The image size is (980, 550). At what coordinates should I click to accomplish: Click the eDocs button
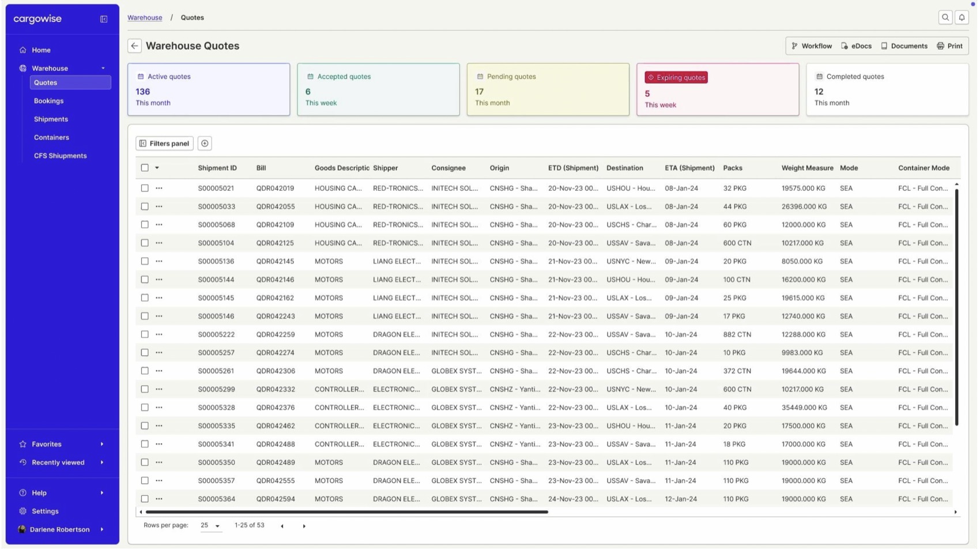point(857,46)
